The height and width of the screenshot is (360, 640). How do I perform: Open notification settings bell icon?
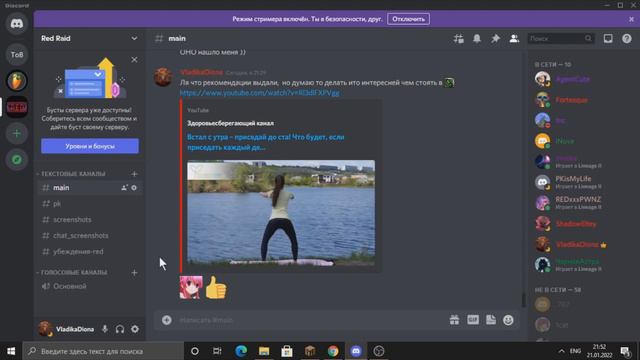pos(477,38)
